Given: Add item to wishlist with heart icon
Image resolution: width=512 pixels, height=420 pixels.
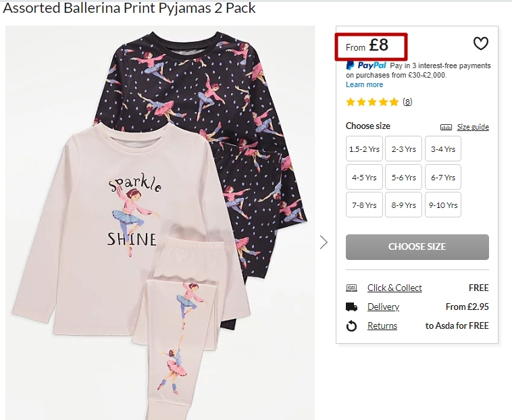Looking at the screenshot, I should (481, 43).
